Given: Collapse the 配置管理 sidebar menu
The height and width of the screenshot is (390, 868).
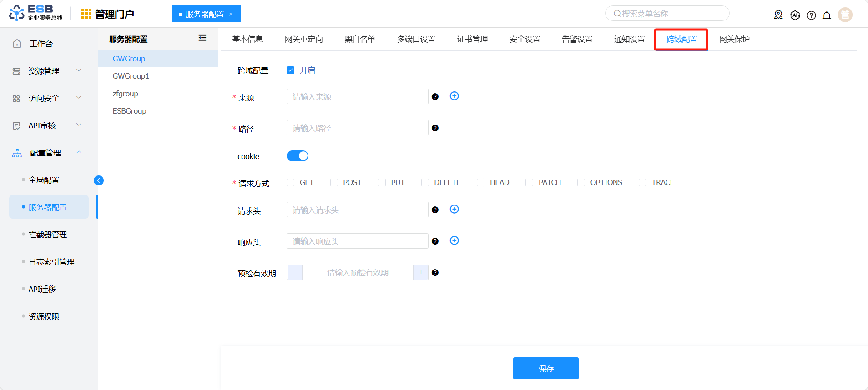Looking at the screenshot, I should [45, 153].
